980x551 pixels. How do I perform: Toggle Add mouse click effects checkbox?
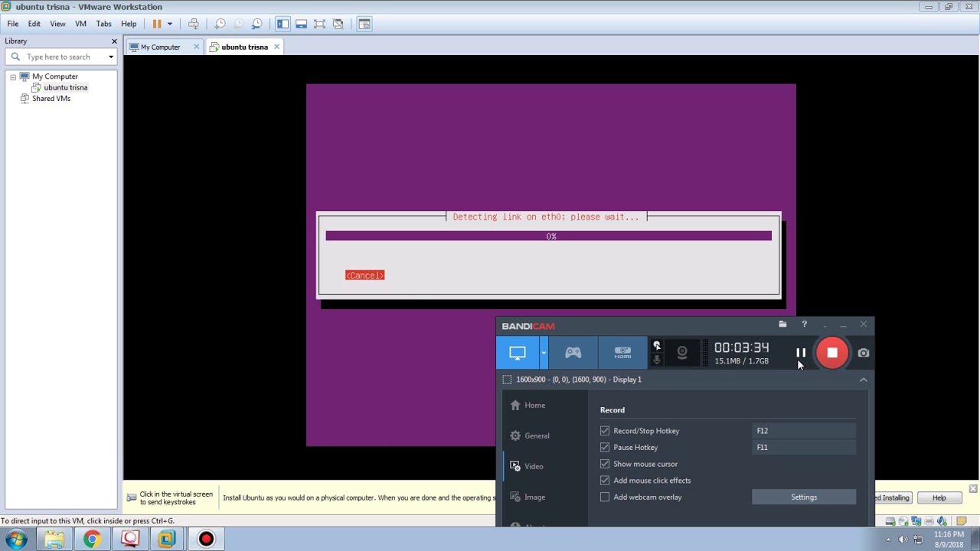605,481
